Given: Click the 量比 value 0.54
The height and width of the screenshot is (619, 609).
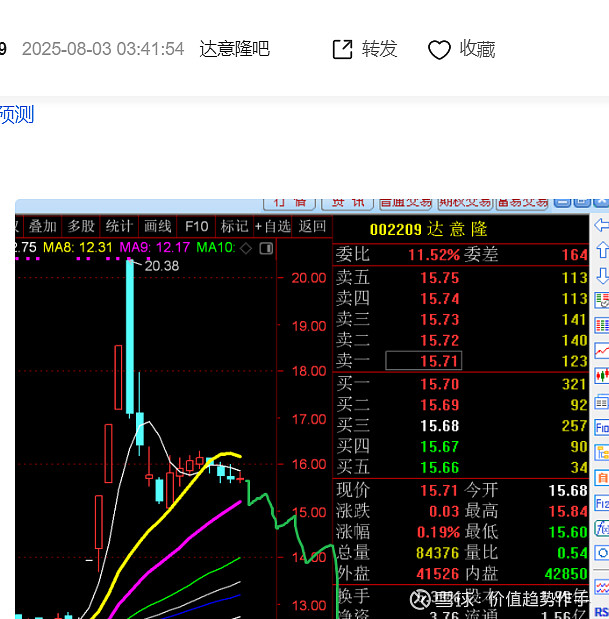Looking at the screenshot, I should coord(572,553).
